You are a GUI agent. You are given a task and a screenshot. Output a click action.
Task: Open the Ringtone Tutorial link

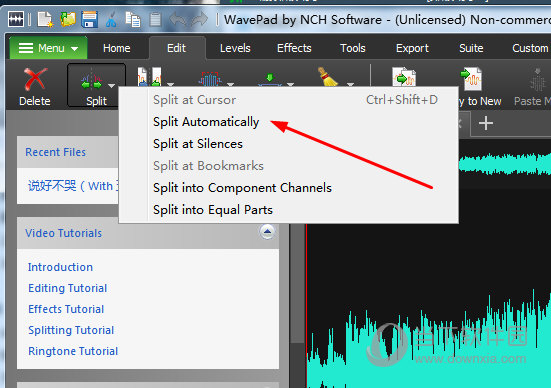click(x=73, y=351)
